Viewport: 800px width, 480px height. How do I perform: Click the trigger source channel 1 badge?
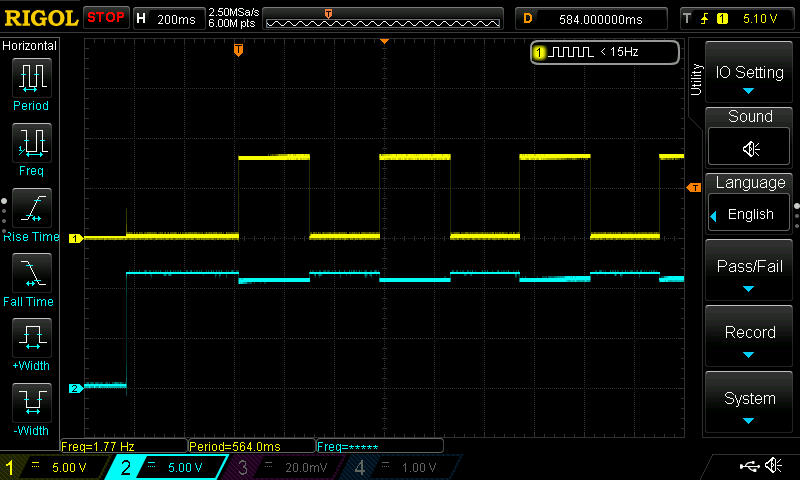(x=722, y=19)
